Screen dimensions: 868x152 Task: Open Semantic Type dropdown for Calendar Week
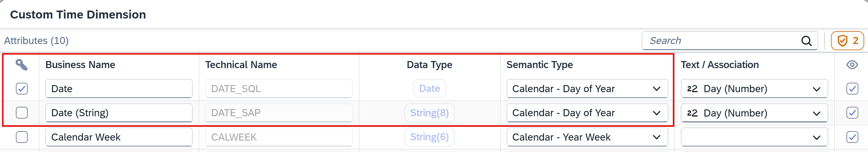[587, 137]
